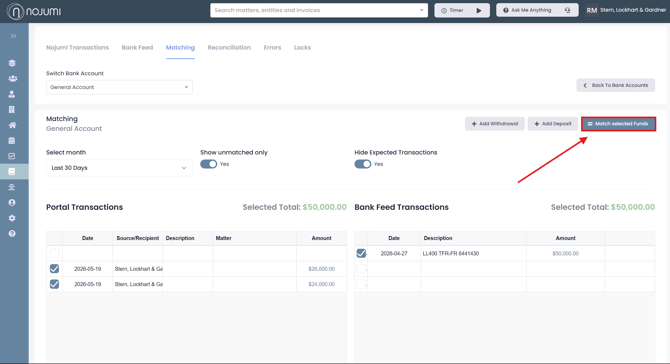Image resolution: width=670 pixels, height=364 pixels.
Task: Open the Locks tab
Action: [x=302, y=47]
